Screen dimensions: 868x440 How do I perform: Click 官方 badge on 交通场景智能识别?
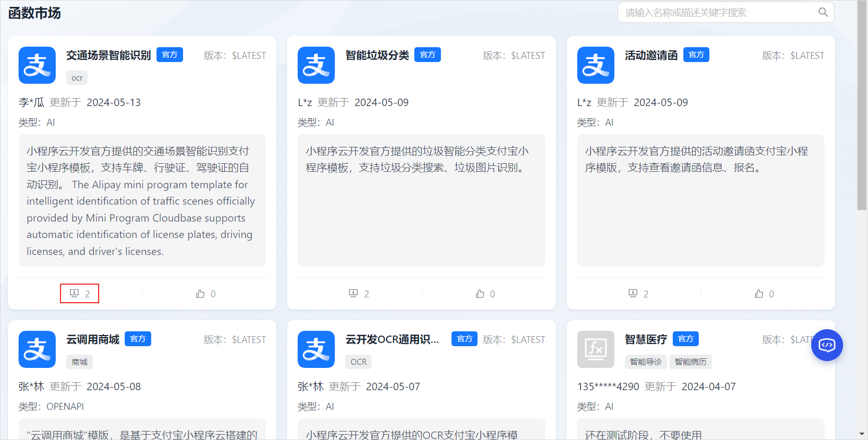point(170,55)
